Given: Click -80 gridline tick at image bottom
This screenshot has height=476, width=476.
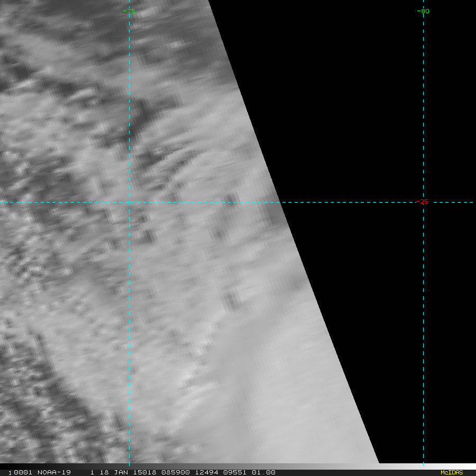Looking at the screenshot, I should click(423, 462).
